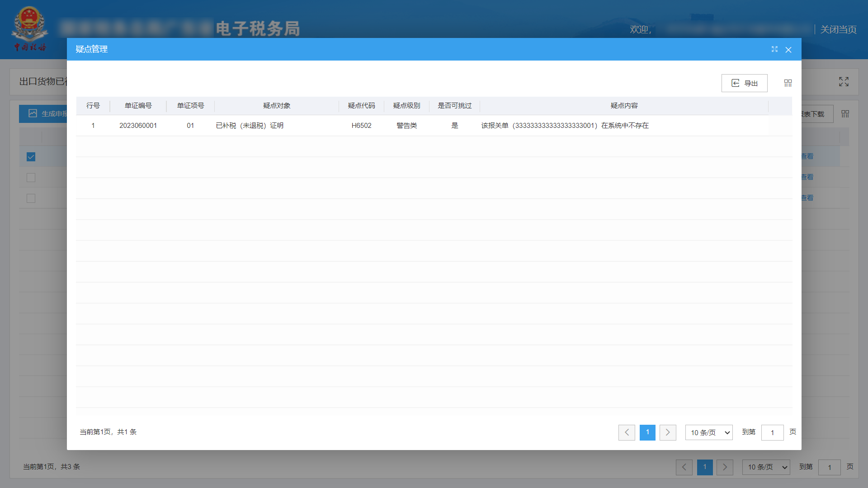Close the 疑点管理 dialog
The image size is (868, 488).
point(788,50)
